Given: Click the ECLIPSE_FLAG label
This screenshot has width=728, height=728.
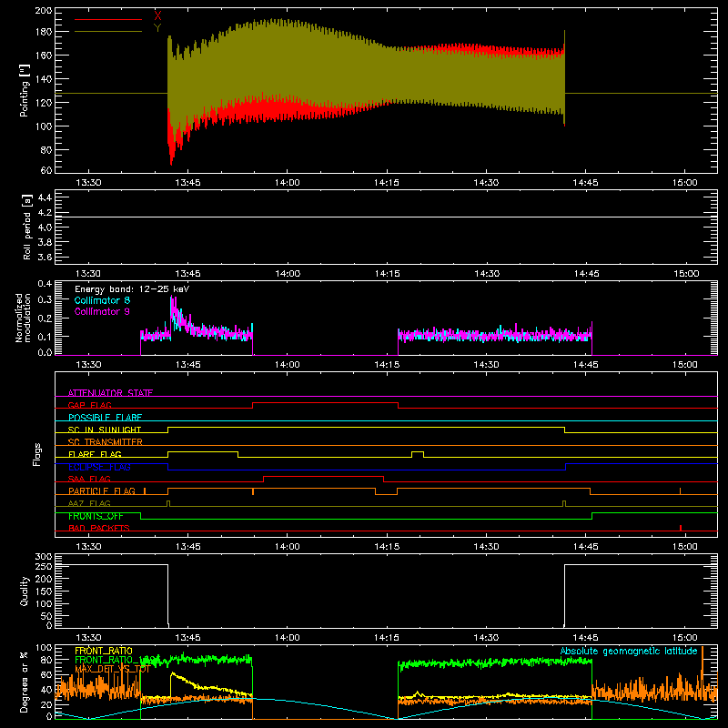Looking at the screenshot, I should pos(99,467).
